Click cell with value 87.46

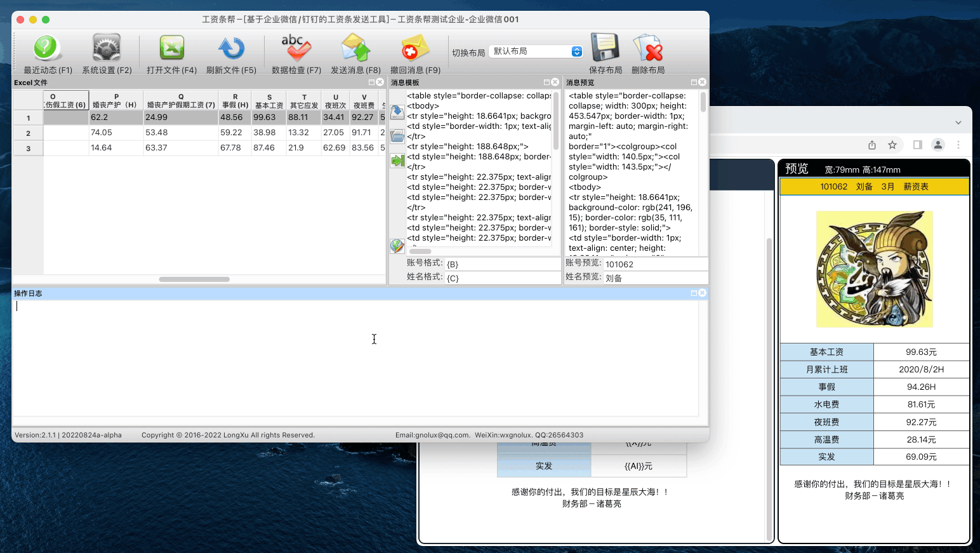pyautogui.click(x=269, y=148)
